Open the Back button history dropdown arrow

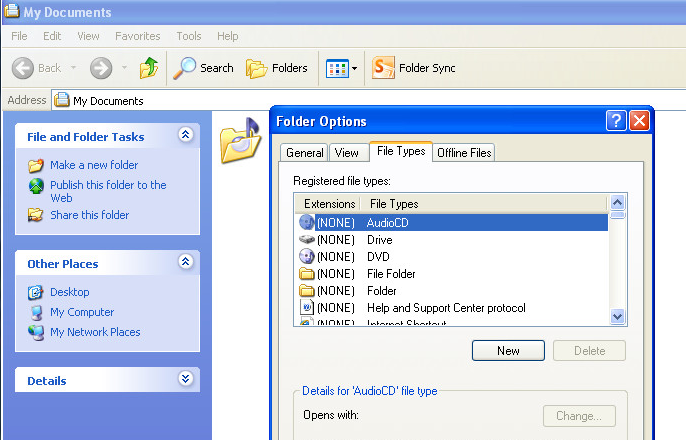pos(72,68)
